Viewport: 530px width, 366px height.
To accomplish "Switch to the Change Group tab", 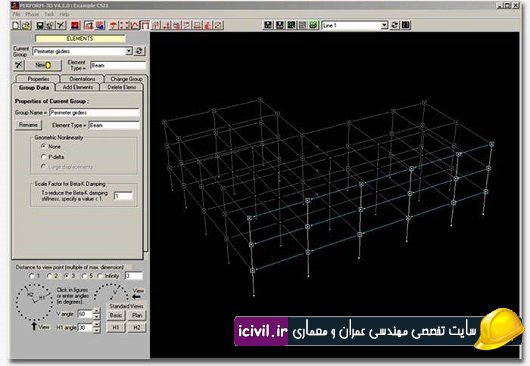I will click(126, 79).
